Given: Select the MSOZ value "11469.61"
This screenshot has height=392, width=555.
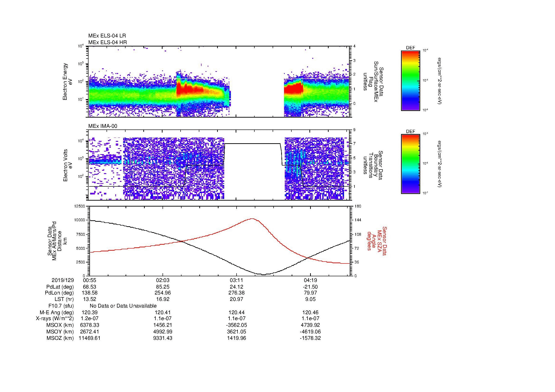Looking at the screenshot, I should (x=90, y=338).
